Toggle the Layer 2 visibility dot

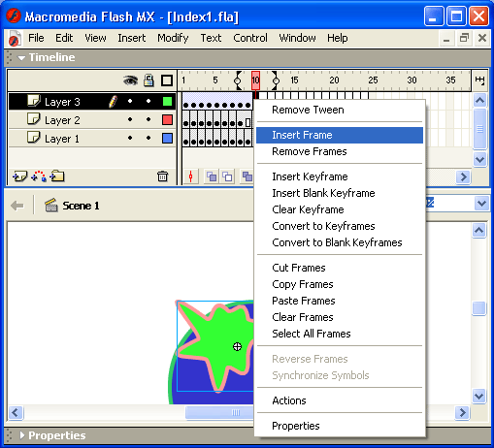[130, 119]
